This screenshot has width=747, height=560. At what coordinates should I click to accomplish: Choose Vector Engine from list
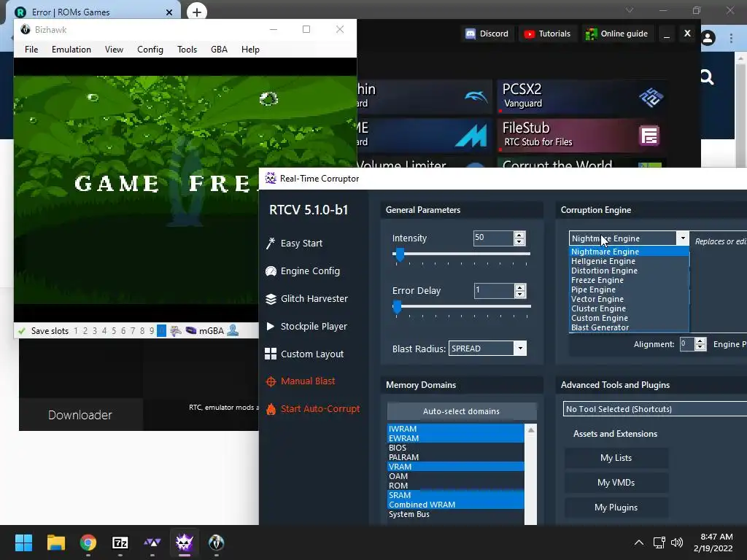pos(629,299)
